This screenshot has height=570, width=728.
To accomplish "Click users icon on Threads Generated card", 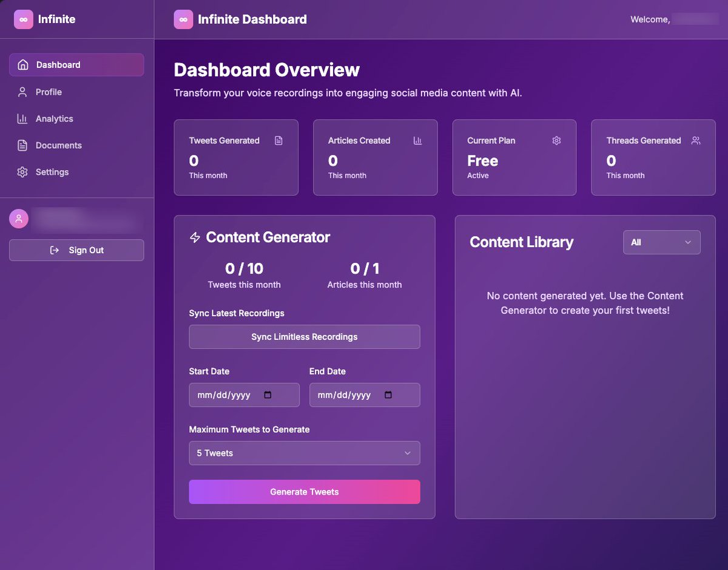I will point(696,140).
